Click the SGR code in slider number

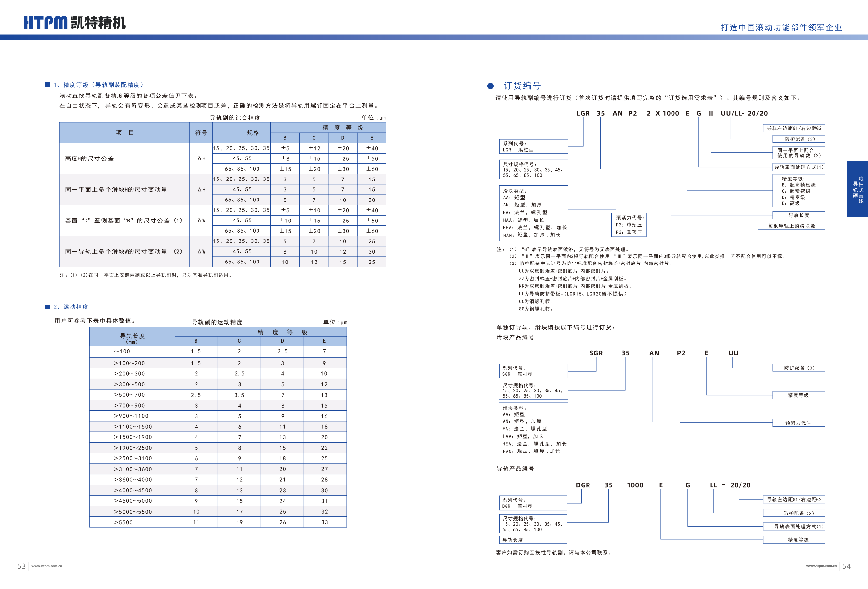pyautogui.click(x=596, y=353)
